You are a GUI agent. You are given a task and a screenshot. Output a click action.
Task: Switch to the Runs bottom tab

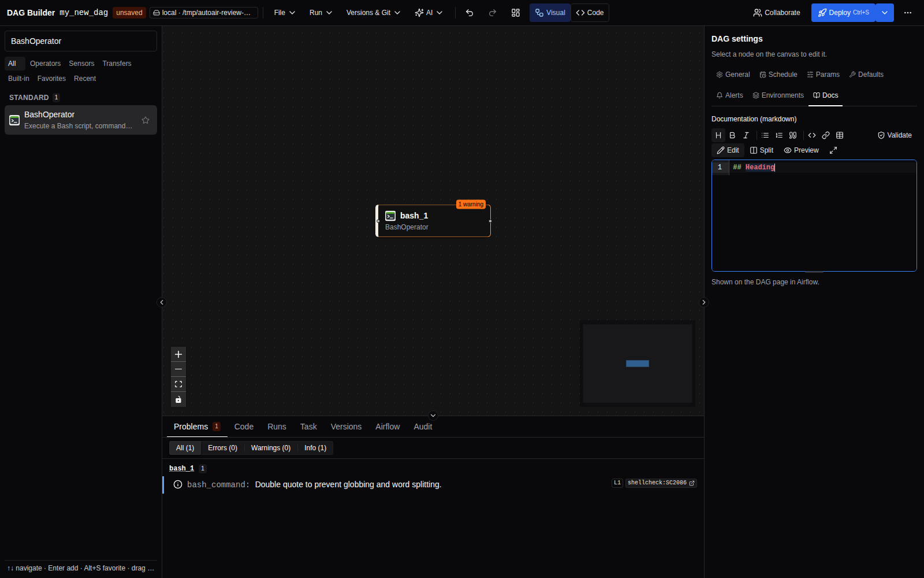tap(277, 427)
